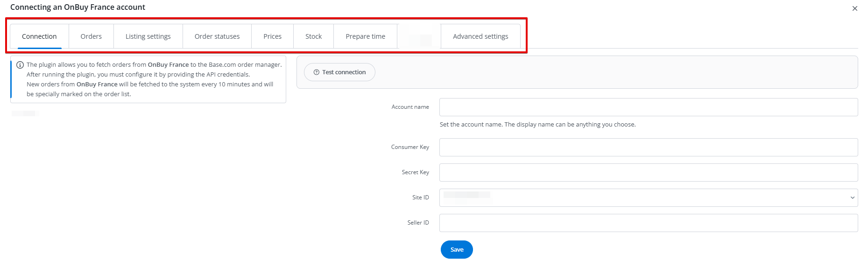Click into the Consumer Key field

tap(648, 148)
